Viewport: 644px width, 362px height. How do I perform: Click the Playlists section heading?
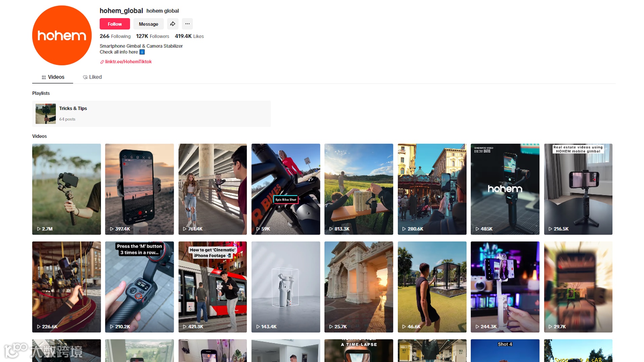click(x=41, y=93)
